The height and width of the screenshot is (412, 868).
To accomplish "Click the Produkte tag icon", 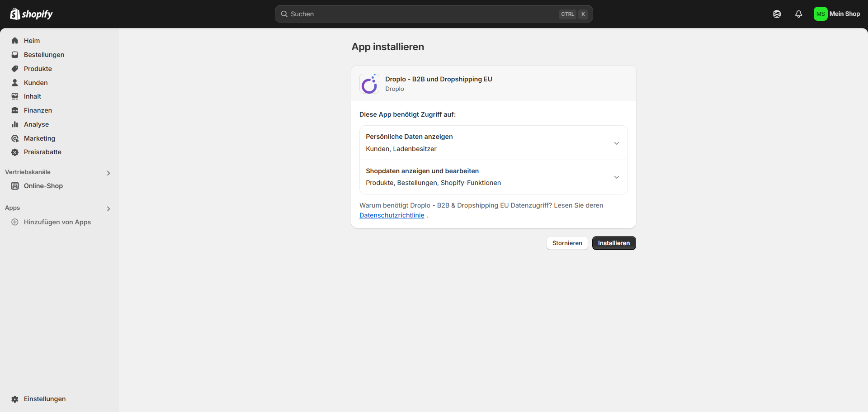I will point(15,69).
